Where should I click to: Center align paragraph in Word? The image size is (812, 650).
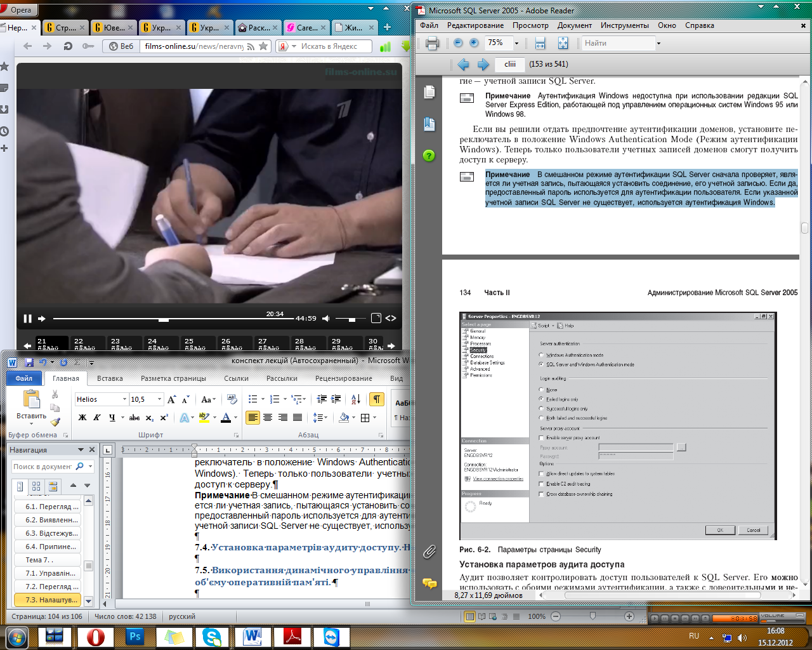pyautogui.click(x=268, y=418)
